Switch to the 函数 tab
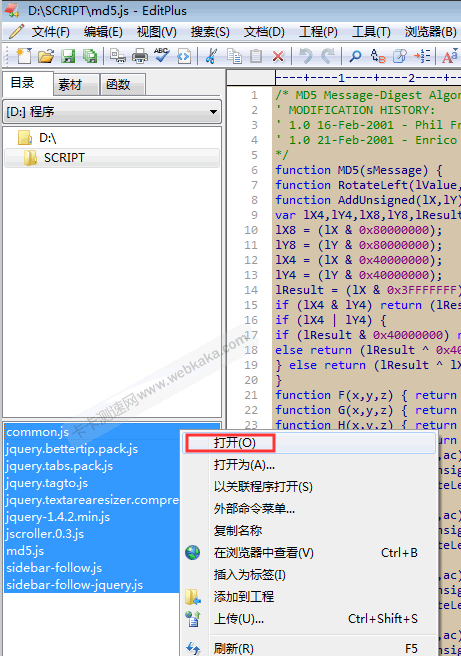The width and height of the screenshot is (461, 656). click(118, 85)
